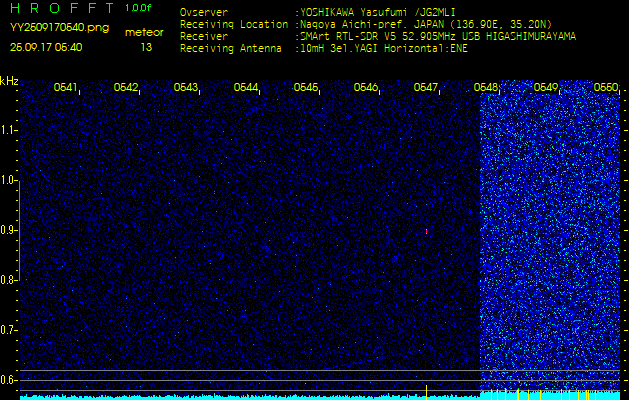Click the 0549 time marker
The image size is (629, 400).
(x=545, y=87)
